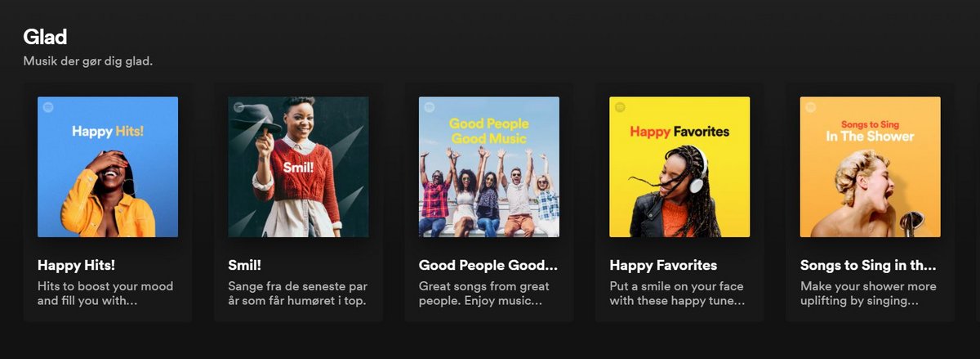This screenshot has height=359, width=980.
Task: Click the Songs to Sing in th... title
Action: point(868,265)
